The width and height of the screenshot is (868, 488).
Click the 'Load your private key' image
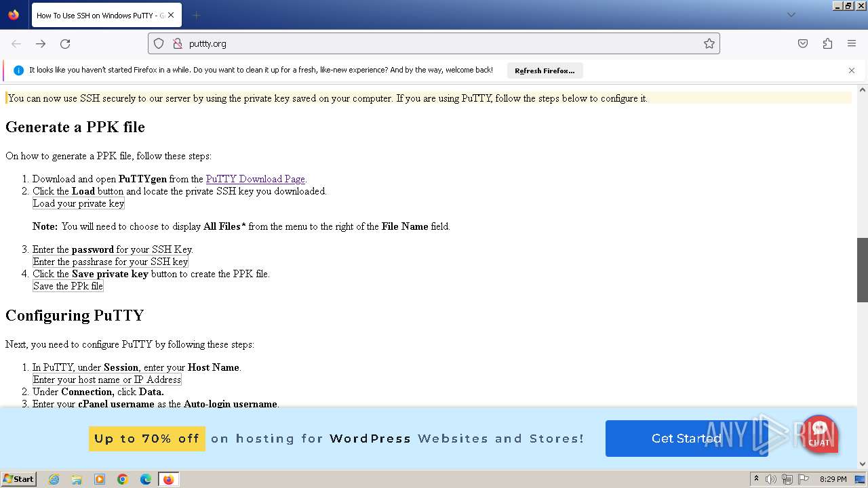pos(79,203)
